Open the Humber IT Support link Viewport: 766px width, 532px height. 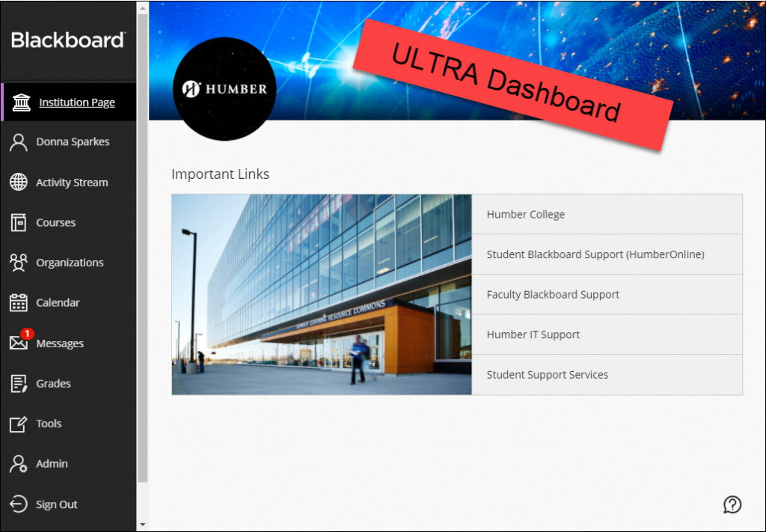[x=607, y=334]
